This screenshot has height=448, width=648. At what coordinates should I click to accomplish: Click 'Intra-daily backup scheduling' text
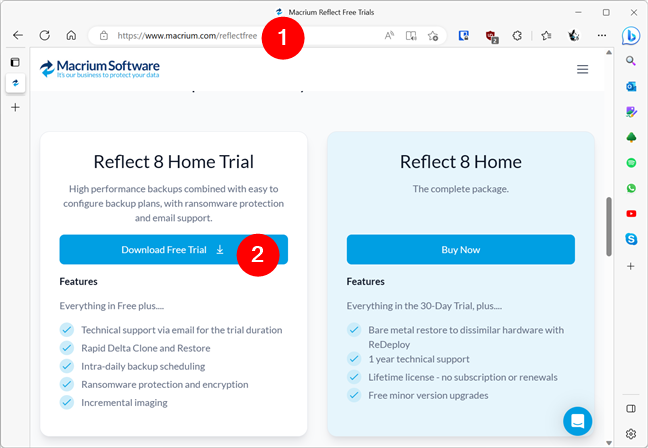click(x=143, y=366)
